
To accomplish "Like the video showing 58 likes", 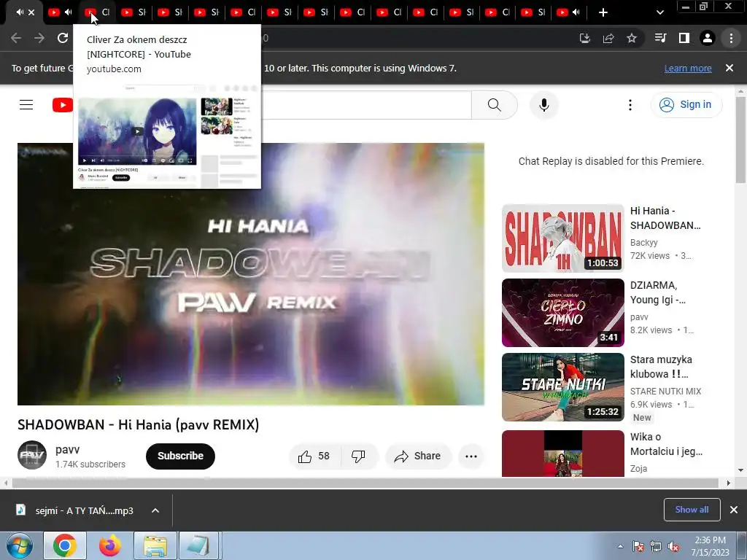I will pos(315,456).
